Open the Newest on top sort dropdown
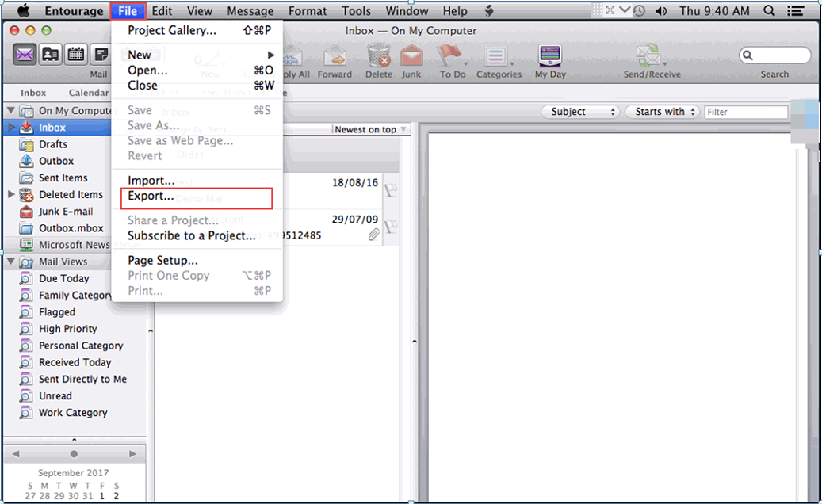The width and height of the screenshot is (822, 504). pyautogui.click(x=370, y=129)
